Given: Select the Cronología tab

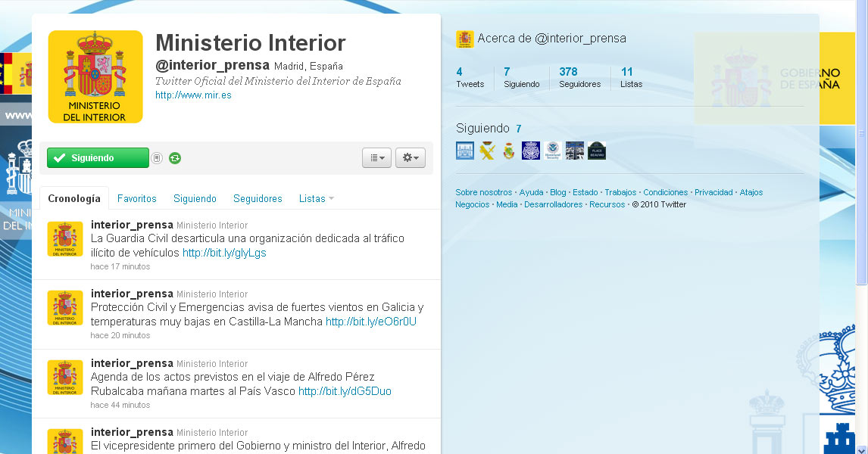Looking at the screenshot, I should [x=74, y=199].
